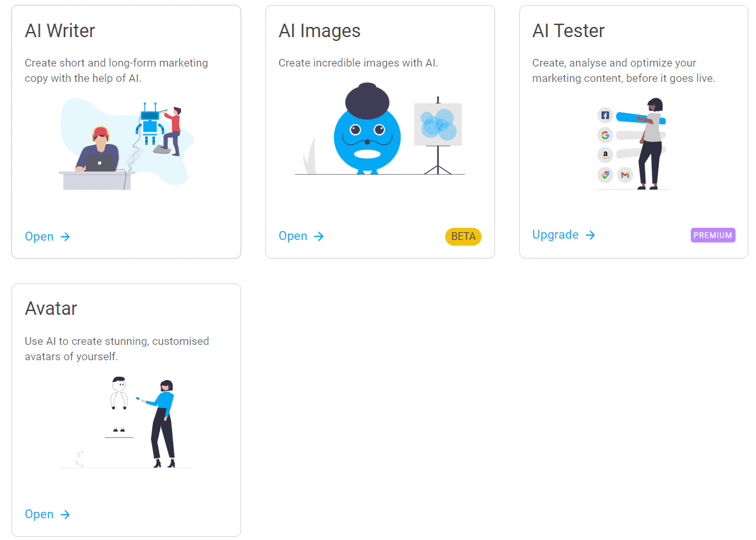The width and height of the screenshot is (756, 540).
Task: Click the arrow icon beside AI Writer Open
Action: (65, 237)
